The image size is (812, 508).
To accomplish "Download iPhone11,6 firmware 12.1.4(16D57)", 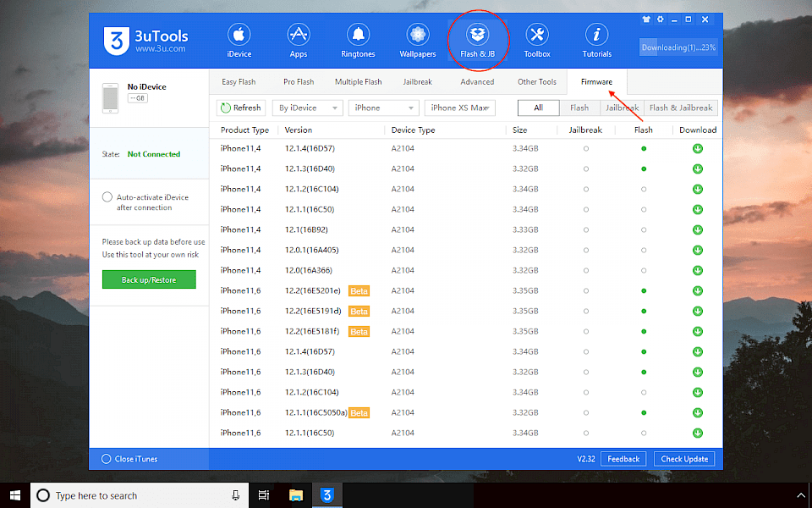I will pyautogui.click(x=698, y=351).
